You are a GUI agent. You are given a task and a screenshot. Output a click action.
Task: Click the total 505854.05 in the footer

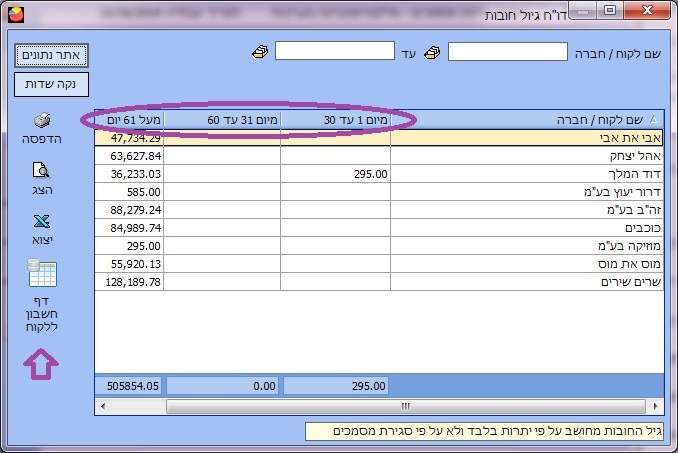[x=129, y=386]
